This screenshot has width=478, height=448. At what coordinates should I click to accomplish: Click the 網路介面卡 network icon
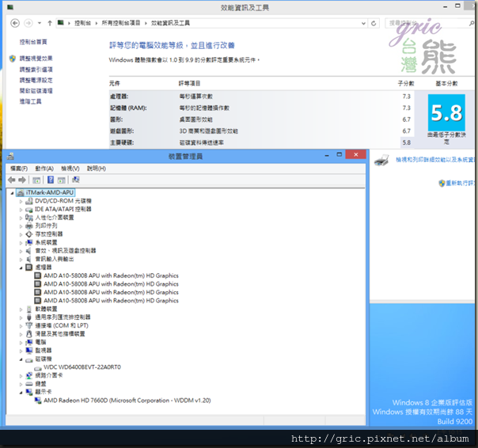pyautogui.click(x=29, y=375)
